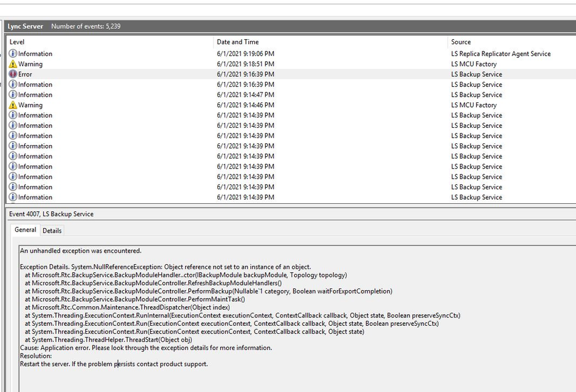
Task: Click the information icon at 9:16:39 PM
Action: (13, 85)
